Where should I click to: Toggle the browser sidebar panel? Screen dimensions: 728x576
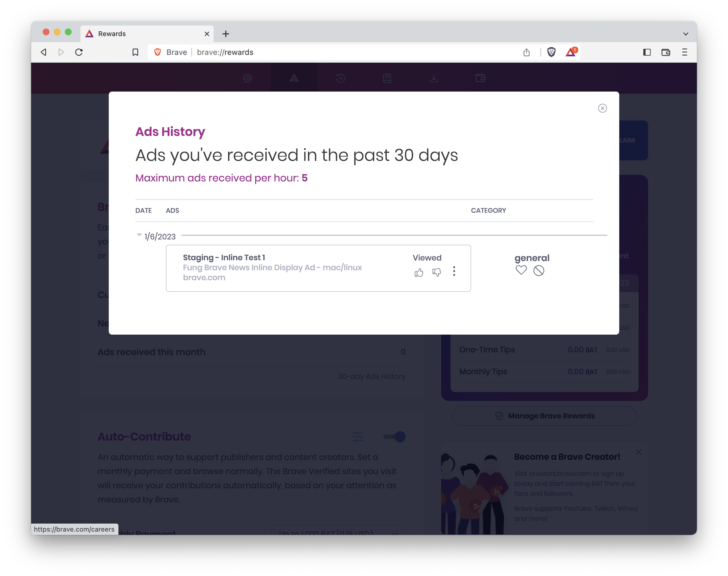(x=646, y=52)
